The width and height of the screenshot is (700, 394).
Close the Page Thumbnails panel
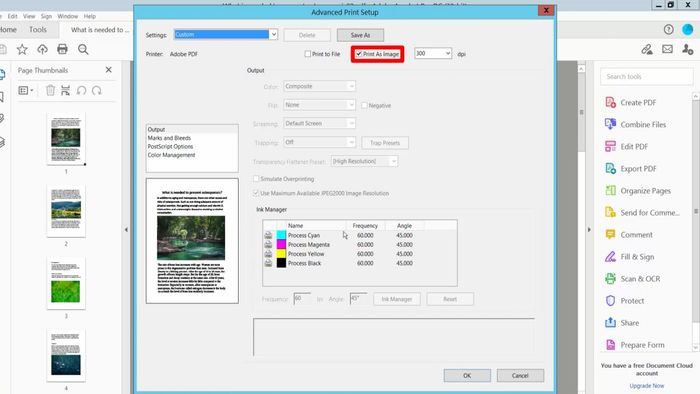[x=108, y=70]
